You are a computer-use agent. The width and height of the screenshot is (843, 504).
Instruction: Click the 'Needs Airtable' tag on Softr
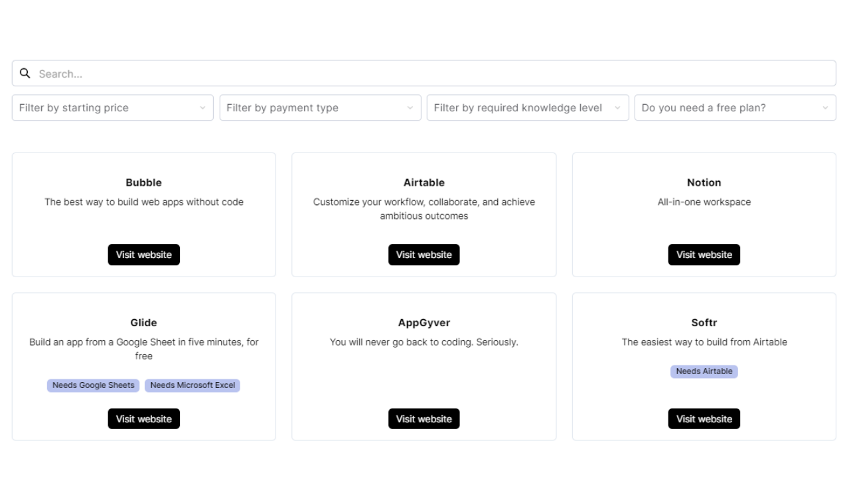[704, 371]
